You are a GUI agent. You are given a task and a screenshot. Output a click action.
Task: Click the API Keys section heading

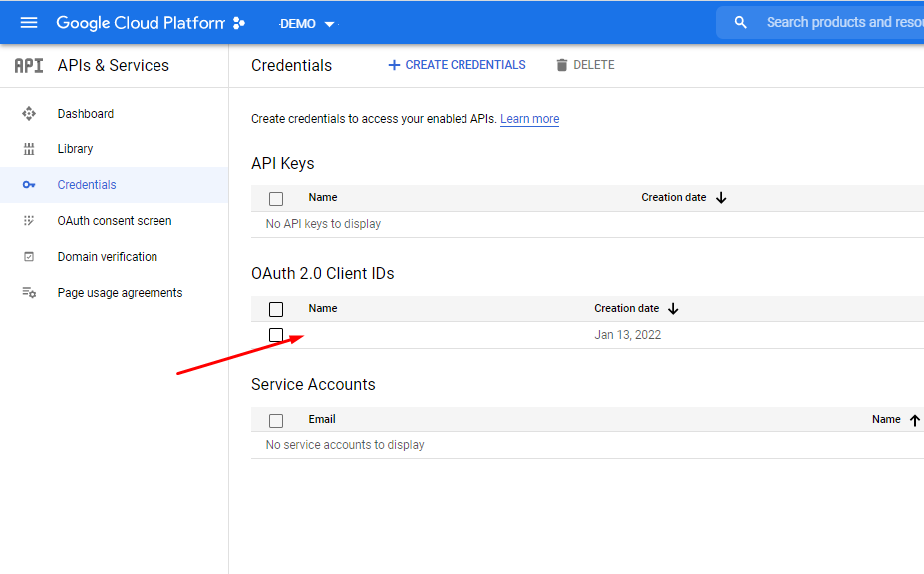click(283, 163)
